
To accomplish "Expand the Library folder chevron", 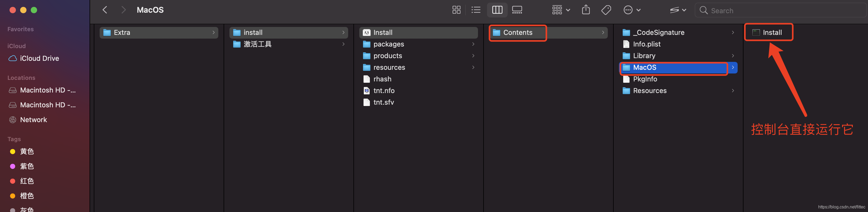I will click(x=733, y=56).
